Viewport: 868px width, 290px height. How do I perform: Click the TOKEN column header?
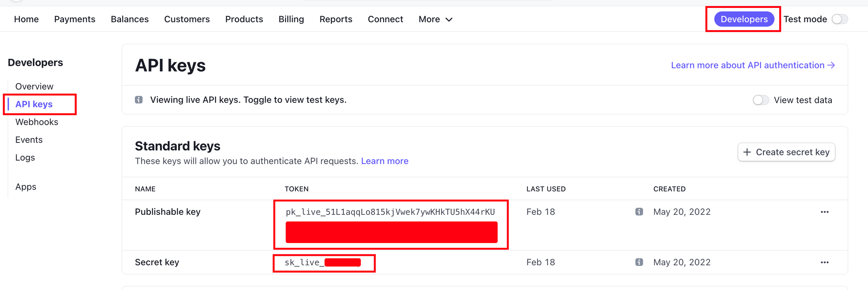click(x=296, y=189)
